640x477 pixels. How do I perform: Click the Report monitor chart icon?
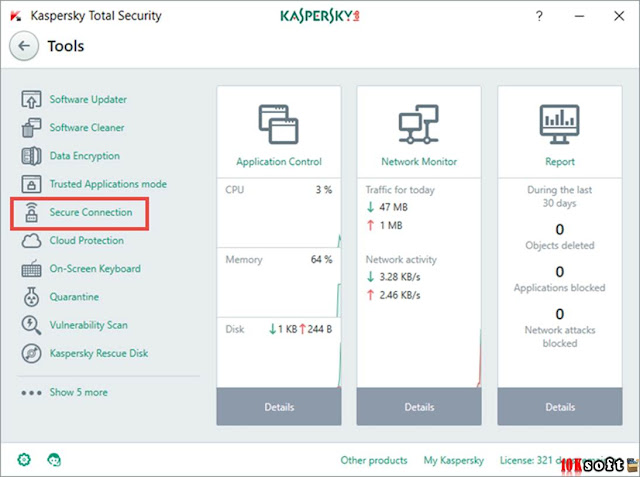(560, 124)
